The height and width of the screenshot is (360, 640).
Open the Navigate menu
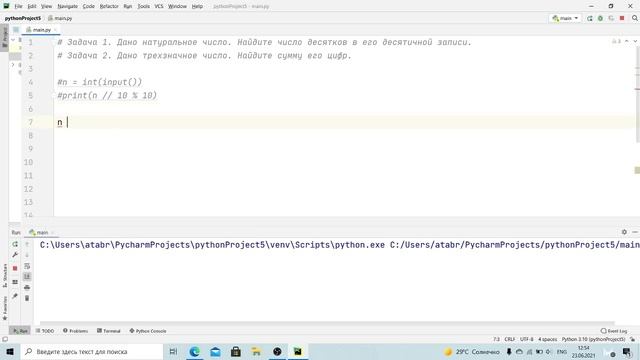[67, 7]
